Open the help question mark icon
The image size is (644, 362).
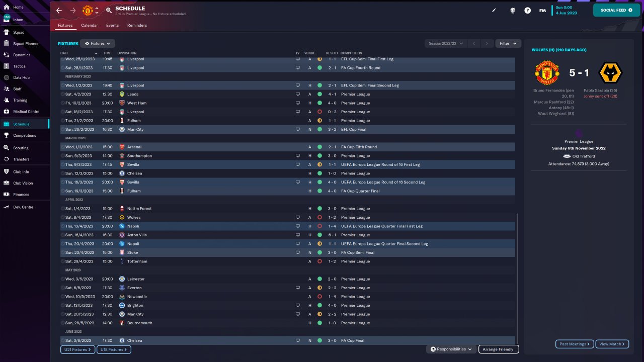click(x=527, y=10)
